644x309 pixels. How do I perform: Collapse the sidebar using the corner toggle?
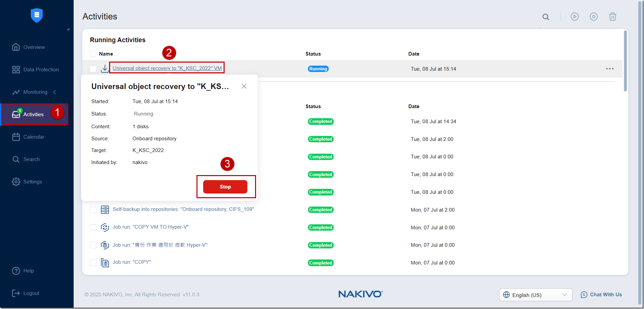(x=69, y=30)
